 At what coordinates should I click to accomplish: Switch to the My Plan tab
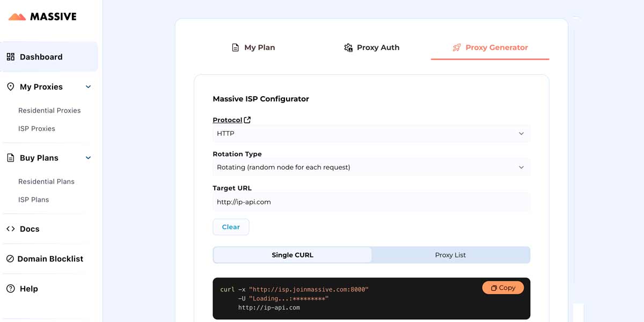coord(253,47)
